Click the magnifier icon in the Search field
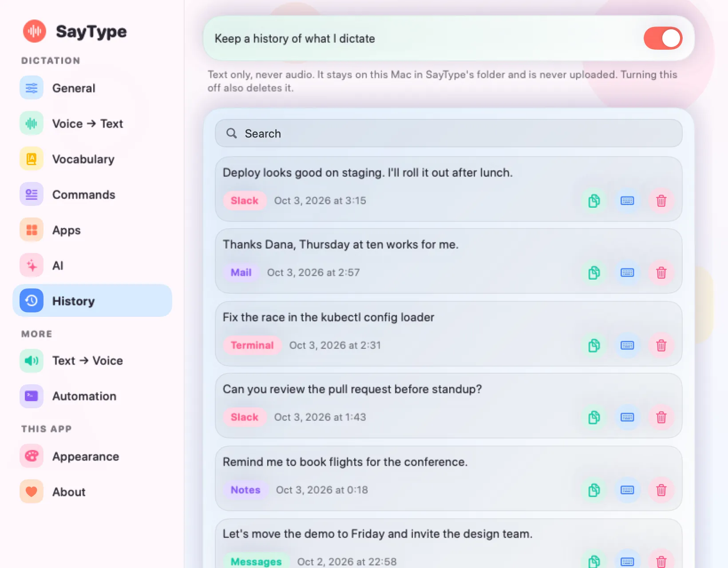The height and width of the screenshot is (568, 728). (x=232, y=133)
